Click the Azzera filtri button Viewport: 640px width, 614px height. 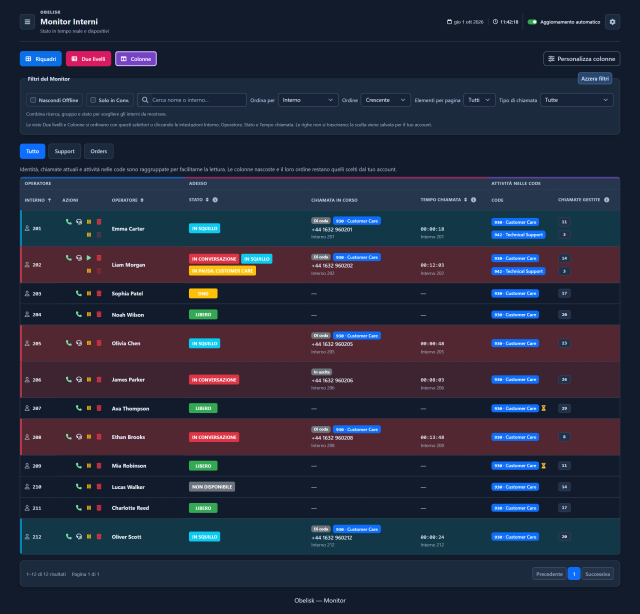click(595, 78)
